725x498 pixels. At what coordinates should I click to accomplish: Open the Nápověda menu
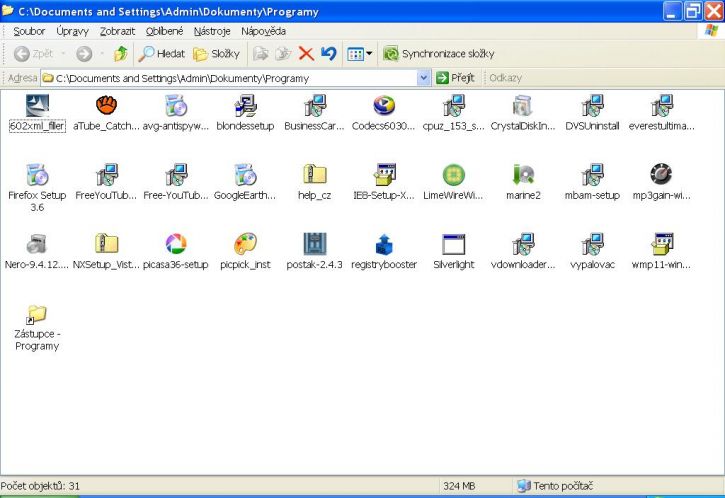[x=264, y=31]
